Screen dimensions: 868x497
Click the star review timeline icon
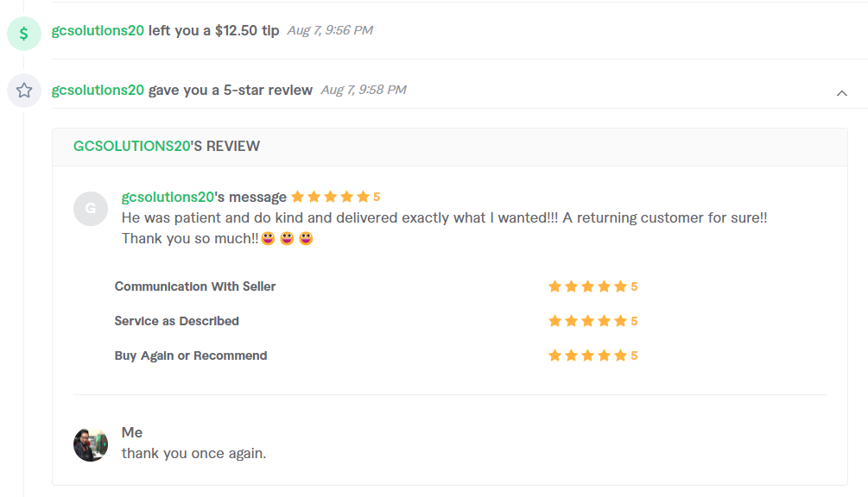[x=24, y=90]
